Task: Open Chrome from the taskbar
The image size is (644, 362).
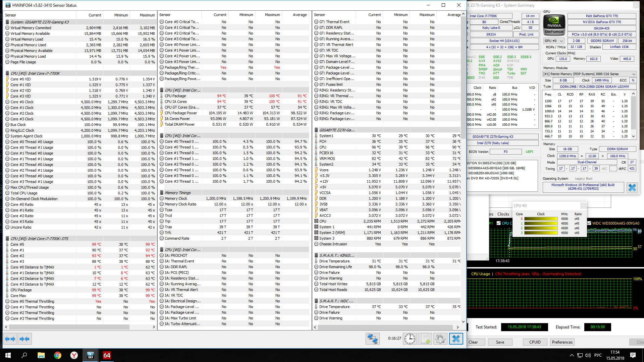Action: [58, 355]
